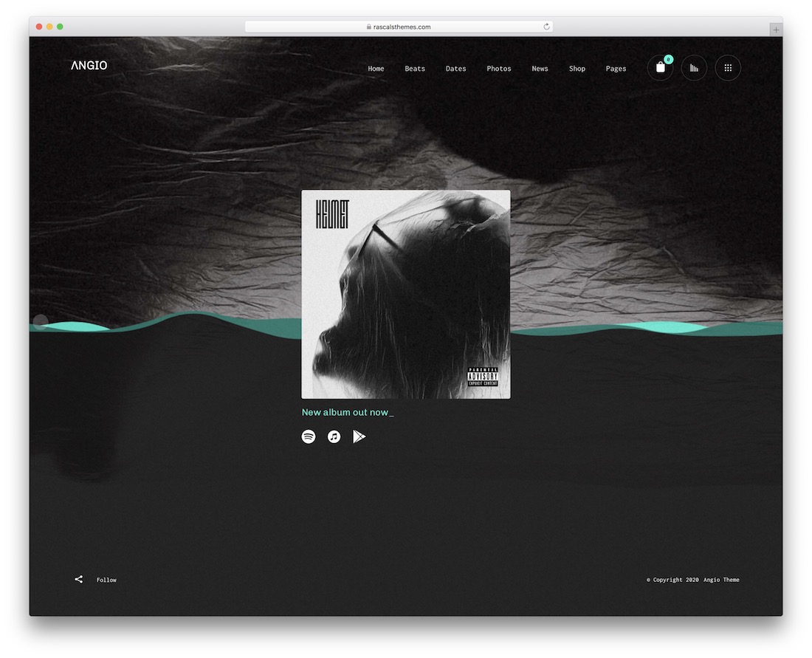Listen on Spotify icon
The width and height of the screenshot is (812, 658).
pos(309,436)
